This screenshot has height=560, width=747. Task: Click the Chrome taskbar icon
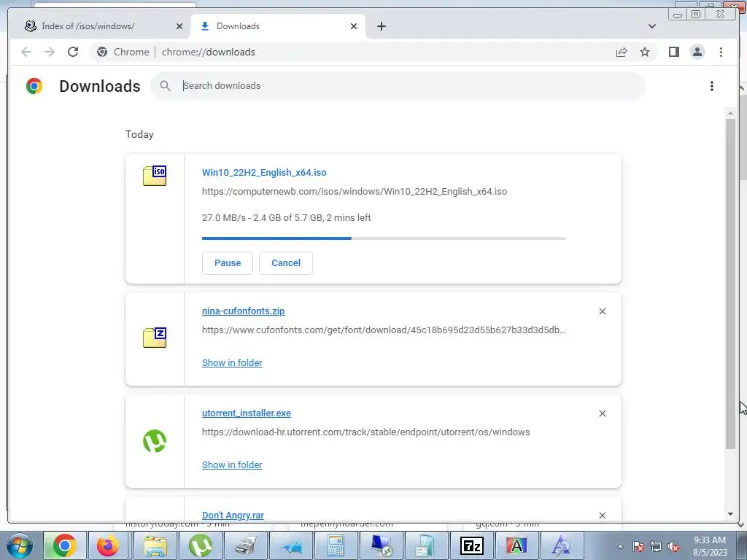click(65, 545)
